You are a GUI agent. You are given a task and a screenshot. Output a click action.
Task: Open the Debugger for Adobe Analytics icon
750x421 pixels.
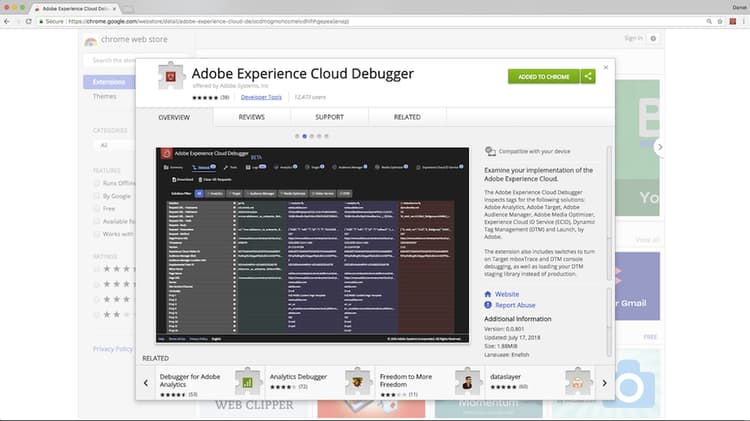click(x=247, y=381)
